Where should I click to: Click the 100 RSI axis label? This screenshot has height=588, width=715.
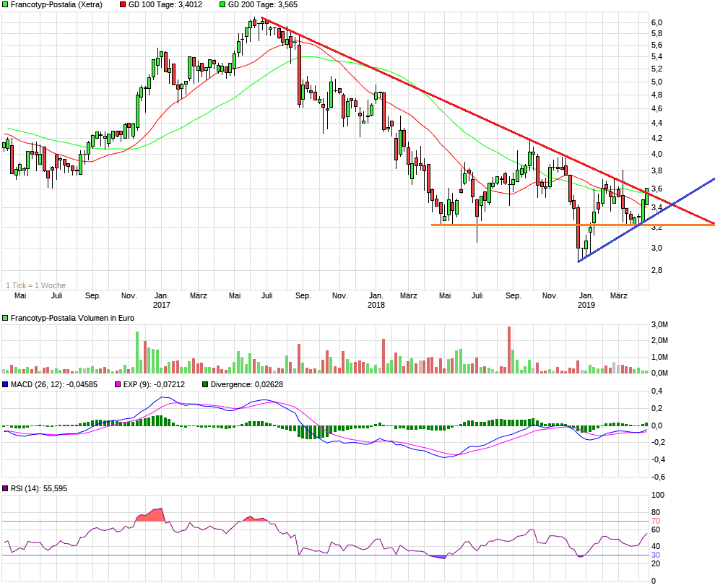(x=658, y=495)
